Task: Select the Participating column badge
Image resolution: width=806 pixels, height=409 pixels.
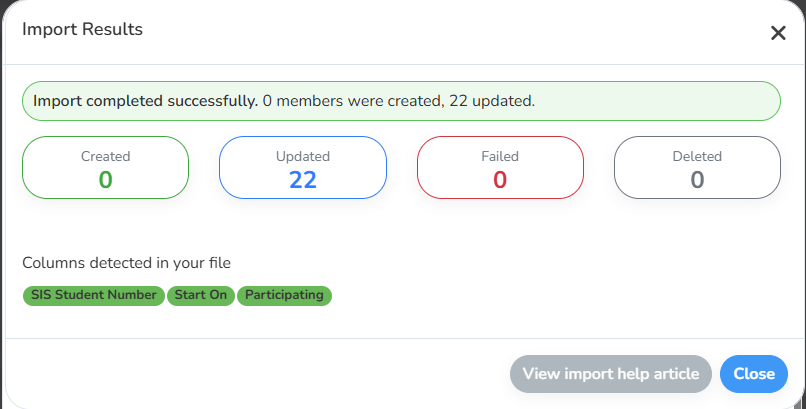Action: pyautogui.click(x=284, y=295)
